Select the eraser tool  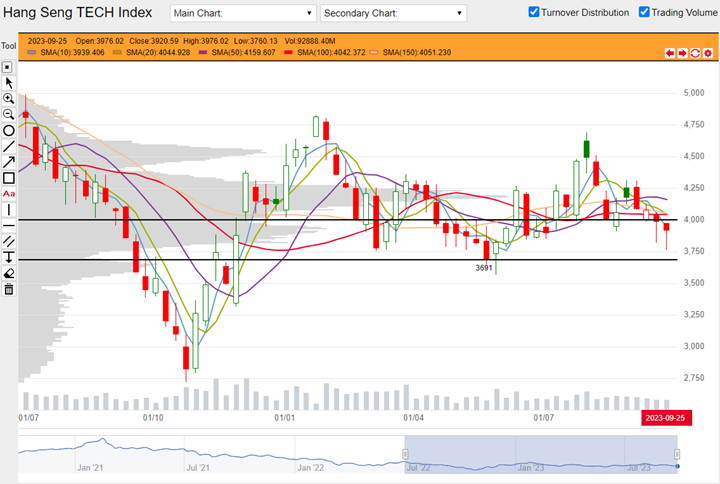(9, 273)
